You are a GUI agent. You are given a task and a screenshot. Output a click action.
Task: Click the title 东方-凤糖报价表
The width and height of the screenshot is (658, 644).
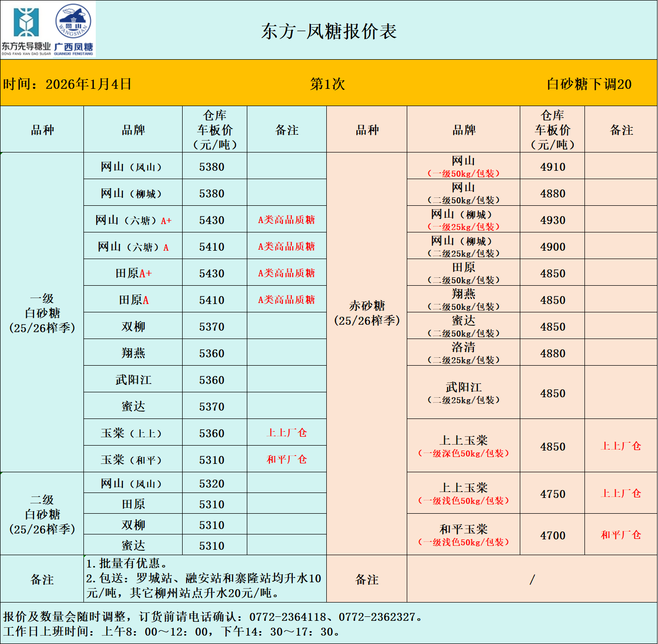329,31
